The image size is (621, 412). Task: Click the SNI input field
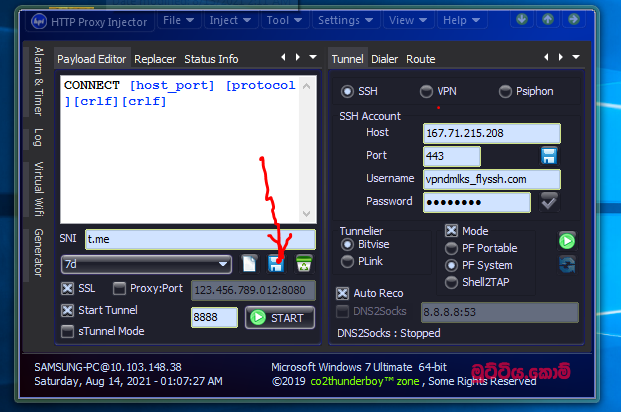[200, 239]
